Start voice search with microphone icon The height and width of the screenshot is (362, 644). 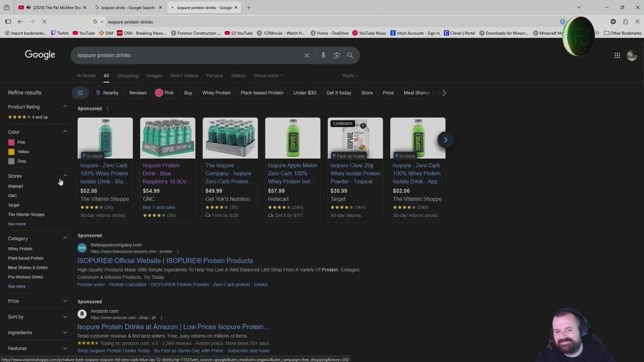click(323, 55)
